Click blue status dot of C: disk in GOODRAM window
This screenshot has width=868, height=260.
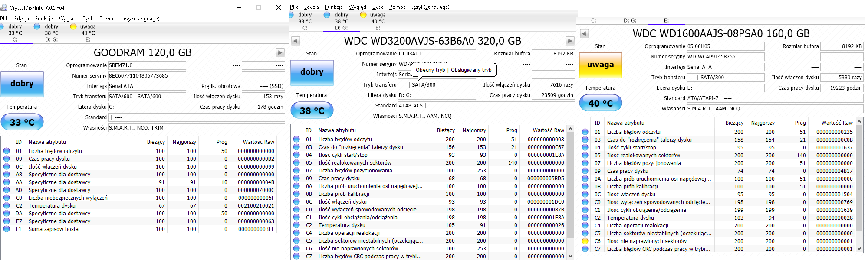click(3, 26)
